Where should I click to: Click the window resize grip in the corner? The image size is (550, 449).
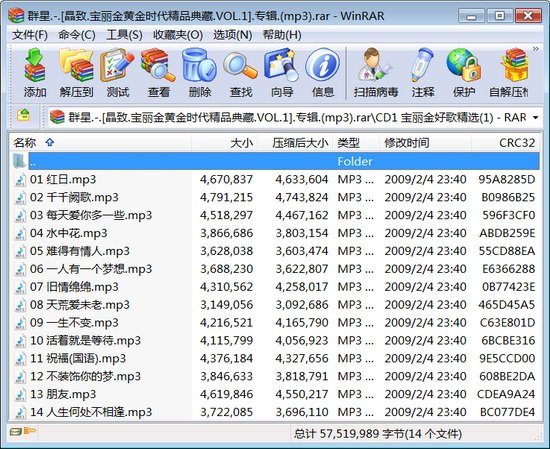tap(537, 436)
